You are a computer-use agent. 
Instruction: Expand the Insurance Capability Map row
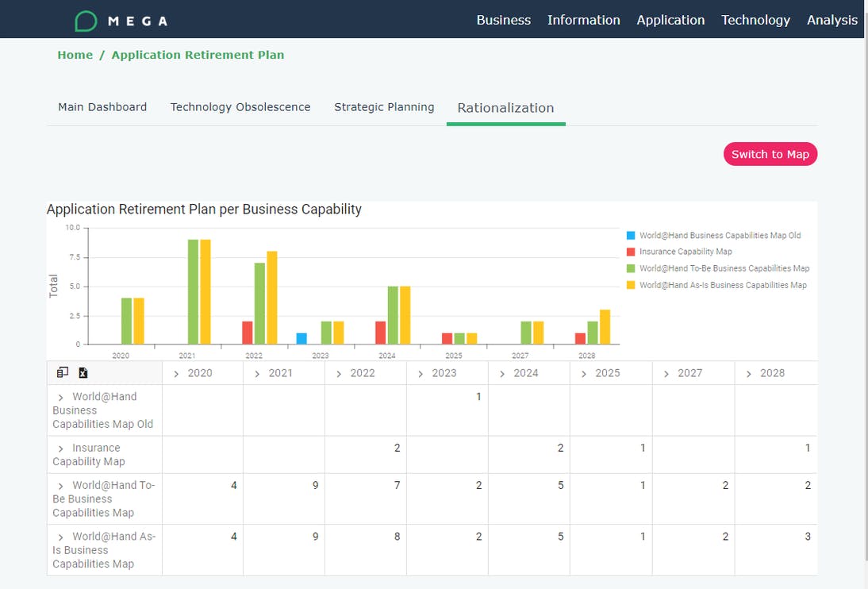(x=62, y=447)
